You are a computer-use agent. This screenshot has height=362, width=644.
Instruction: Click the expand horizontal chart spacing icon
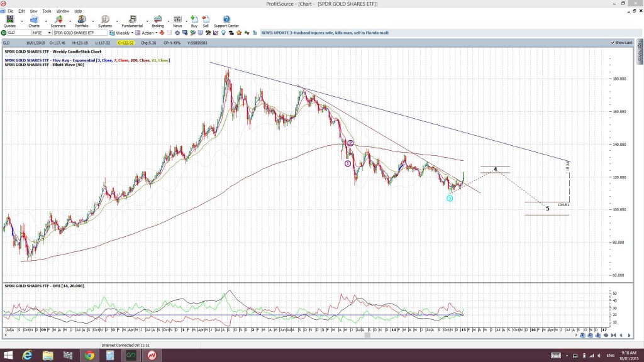pyautogui.click(x=606, y=336)
